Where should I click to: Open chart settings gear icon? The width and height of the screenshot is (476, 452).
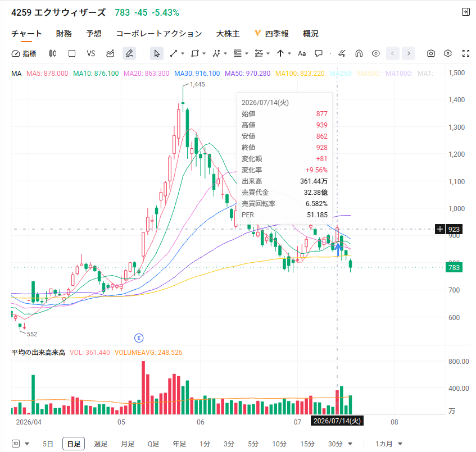point(448,54)
